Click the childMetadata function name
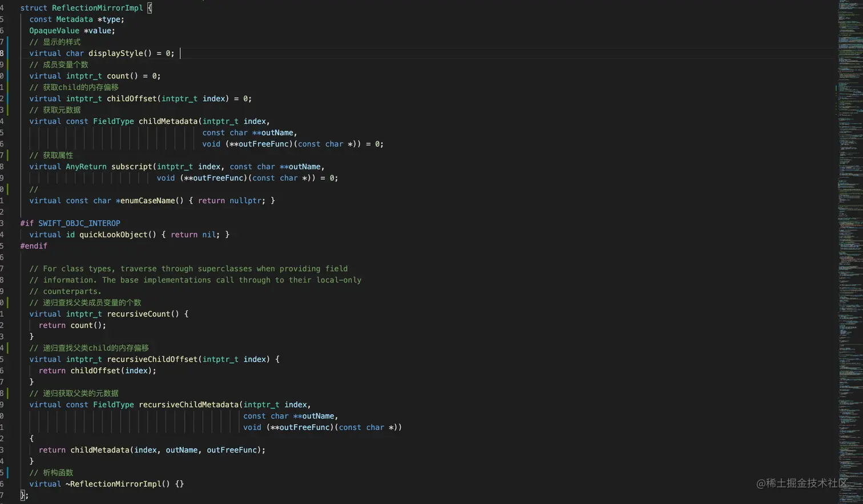Image resolution: width=863 pixels, height=504 pixels. (x=168, y=122)
